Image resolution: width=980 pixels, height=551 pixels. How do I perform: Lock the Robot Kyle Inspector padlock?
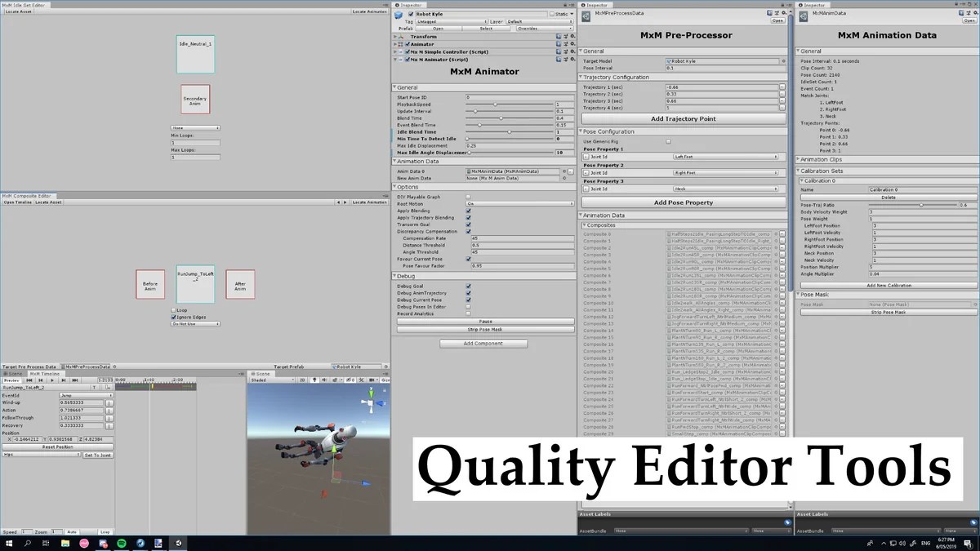(565, 5)
